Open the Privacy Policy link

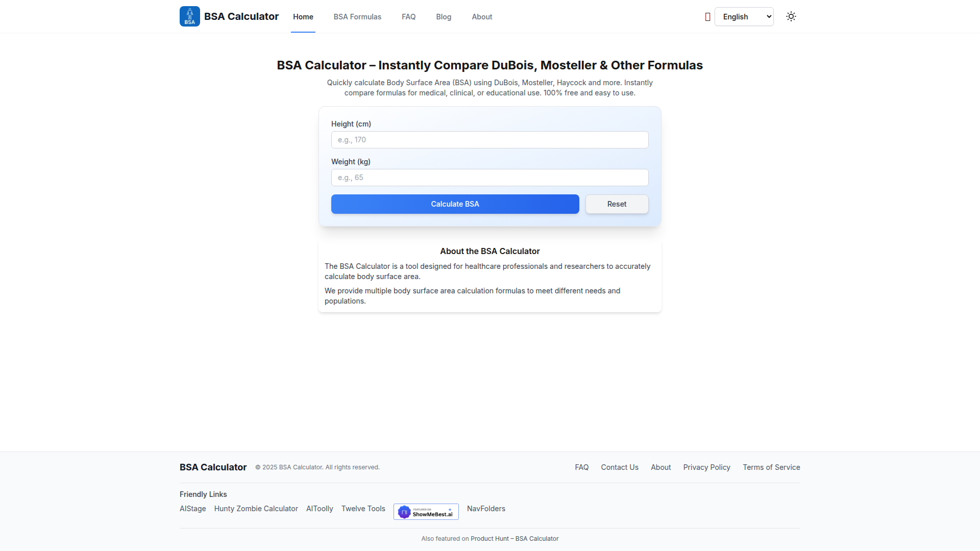pos(706,467)
